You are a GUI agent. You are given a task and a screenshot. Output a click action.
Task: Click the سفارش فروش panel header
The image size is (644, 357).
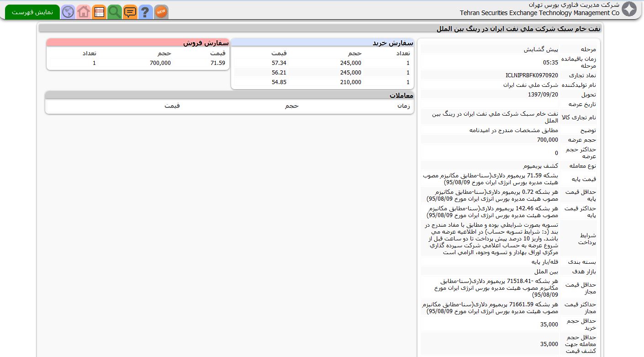(x=138, y=43)
